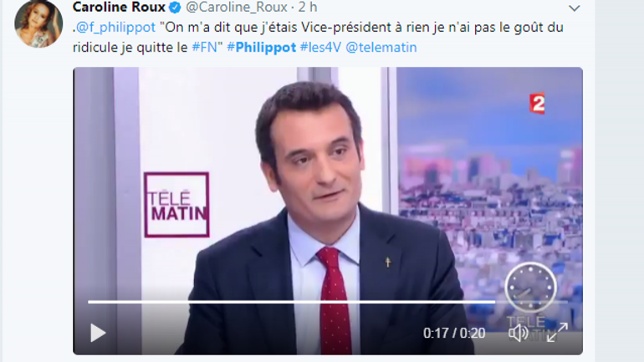Click the Télé Matin logo in the video
The height and width of the screenshot is (362, 644).
coord(176,205)
